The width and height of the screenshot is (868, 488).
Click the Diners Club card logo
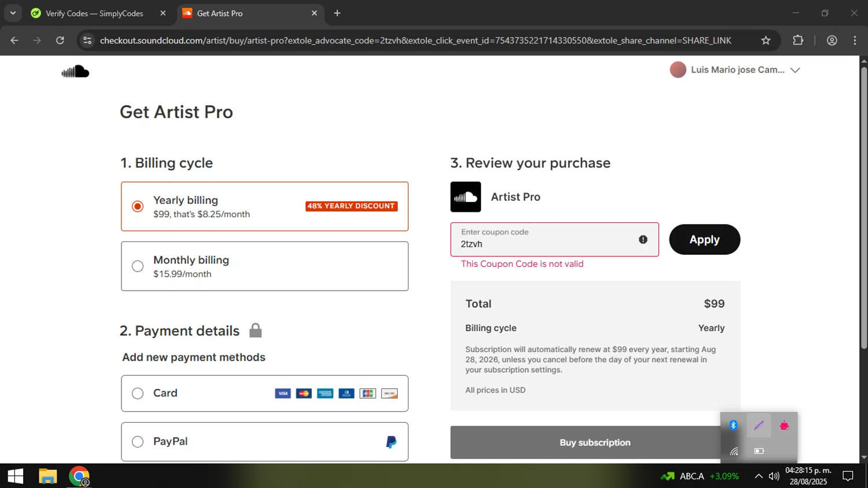tap(347, 394)
